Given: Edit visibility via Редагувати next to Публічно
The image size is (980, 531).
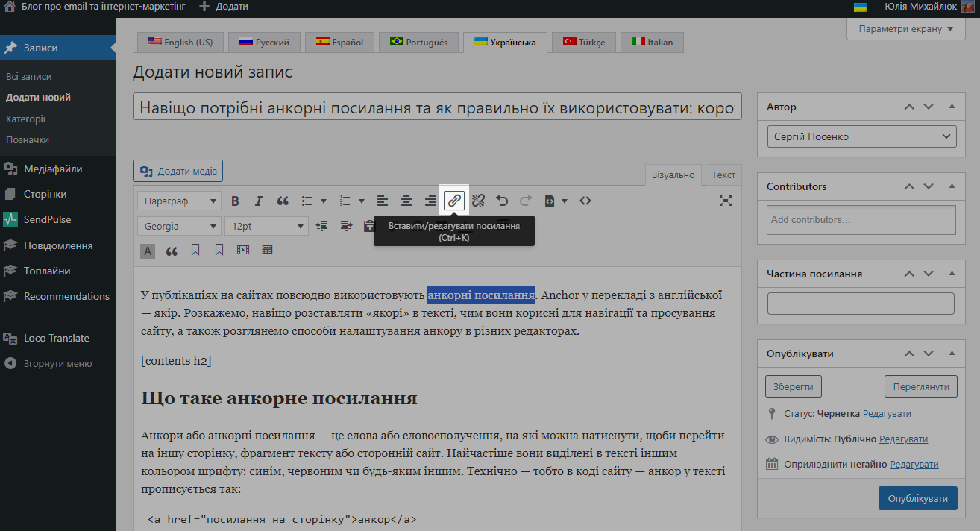Looking at the screenshot, I should 903,439.
